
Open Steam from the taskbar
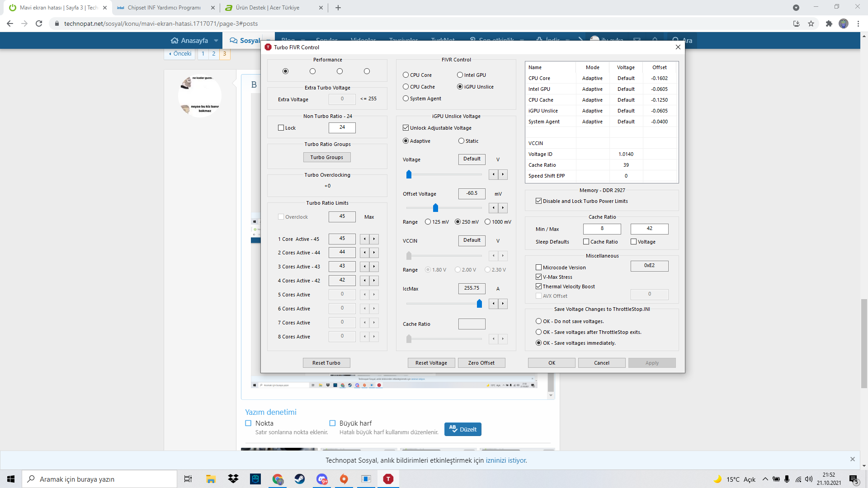[x=300, y=479]
